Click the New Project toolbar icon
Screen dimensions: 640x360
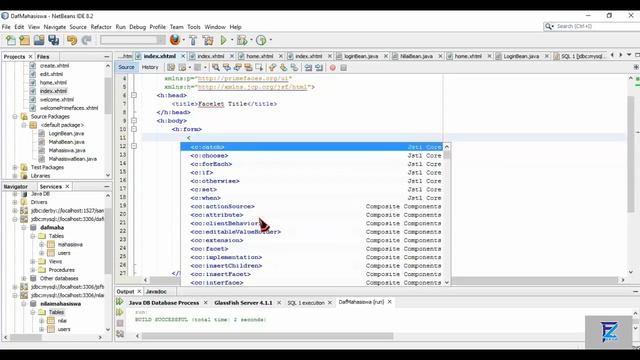click(24, 40)
